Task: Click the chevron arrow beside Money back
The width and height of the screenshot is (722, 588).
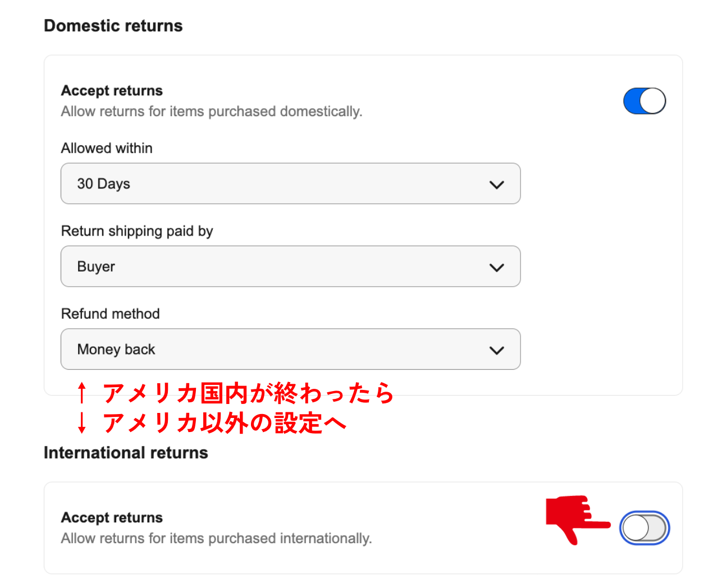Action: (x=496, y=351)
